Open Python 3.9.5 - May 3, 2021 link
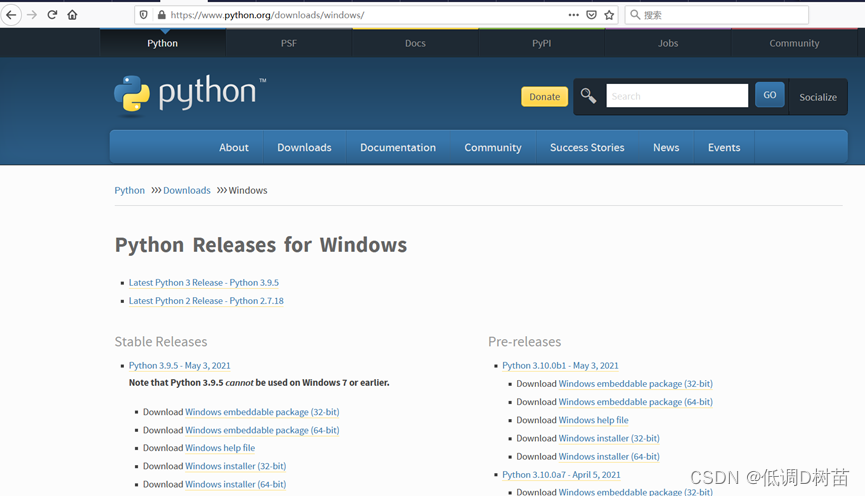The image size is (865, 496). click(x=179, y=365)
